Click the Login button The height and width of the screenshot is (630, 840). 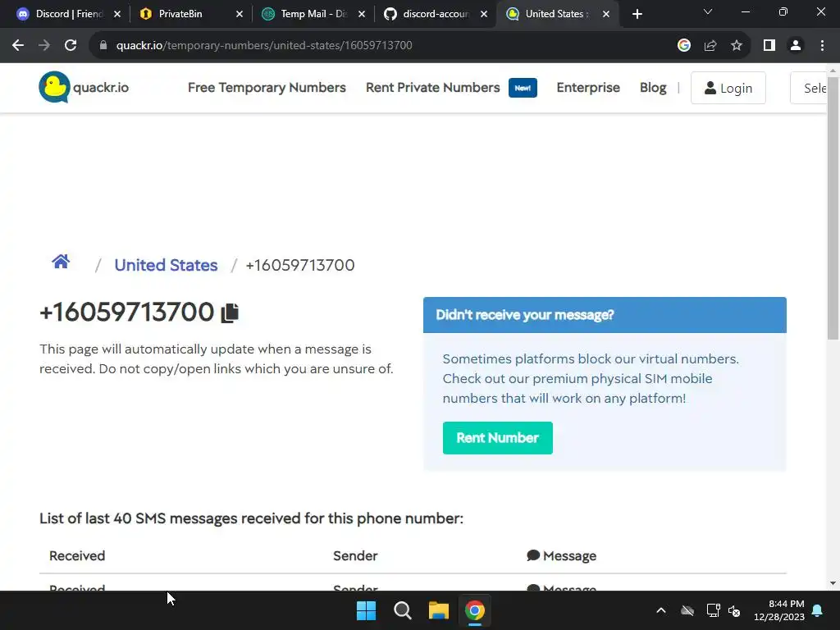[x=728, y=88]
